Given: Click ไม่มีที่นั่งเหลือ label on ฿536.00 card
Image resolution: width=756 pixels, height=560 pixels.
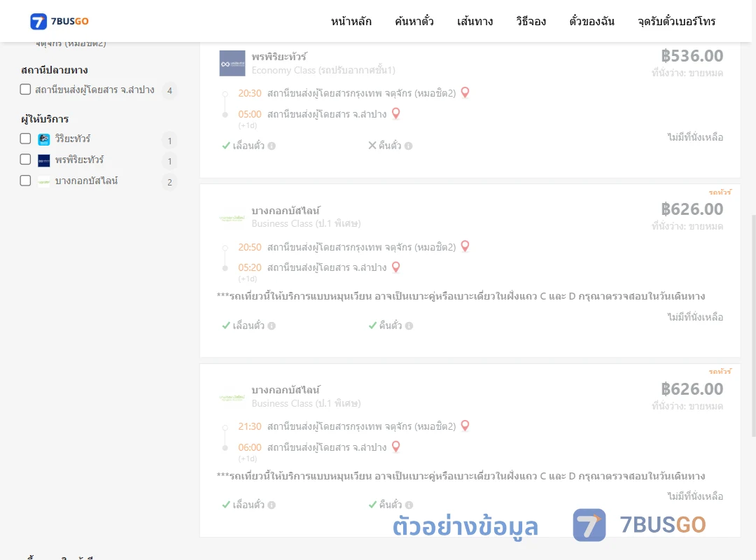Looking at the screenshot, I should click(695, 137).
